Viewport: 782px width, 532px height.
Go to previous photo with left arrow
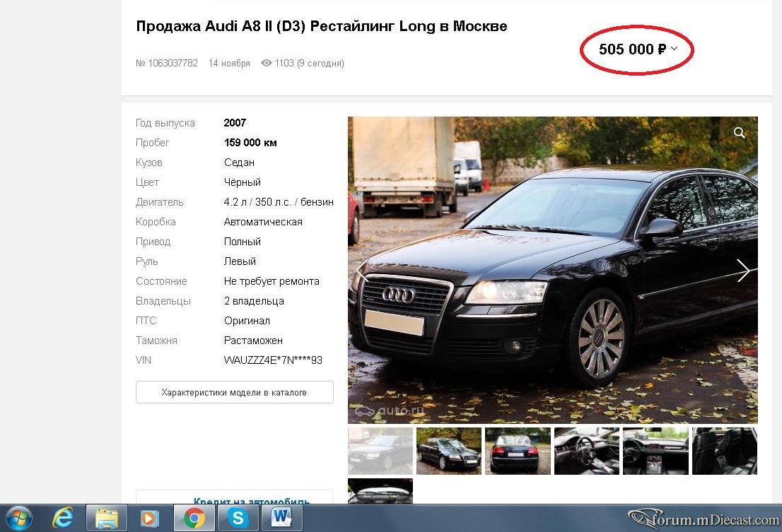(x=362, y=271)
